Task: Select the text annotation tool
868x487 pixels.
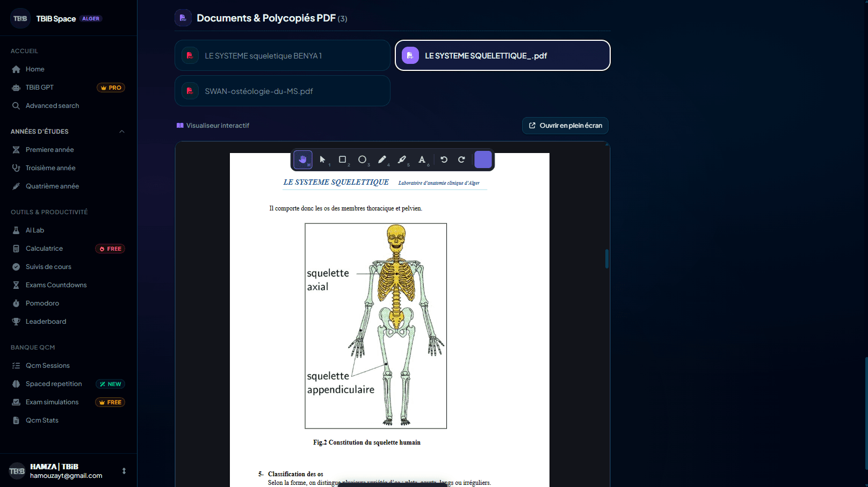Action: click(x=422, y=159)
